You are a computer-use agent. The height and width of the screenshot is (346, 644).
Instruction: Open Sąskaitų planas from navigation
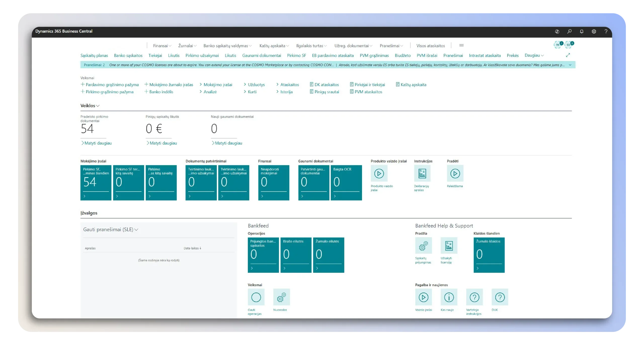point(94,55)
